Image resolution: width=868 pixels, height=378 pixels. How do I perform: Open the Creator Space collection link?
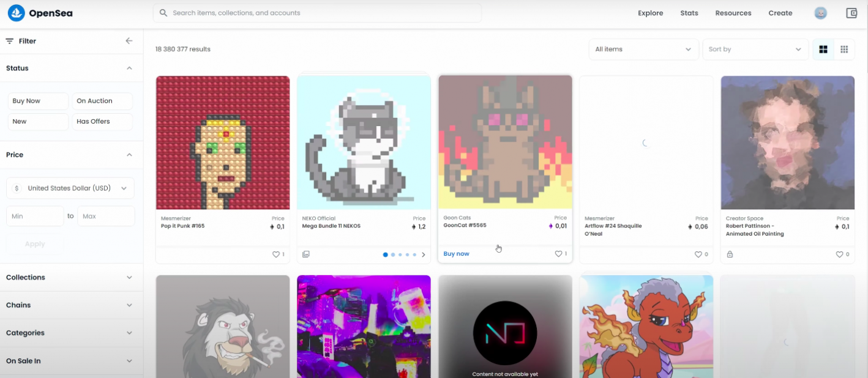coord(746,218)
